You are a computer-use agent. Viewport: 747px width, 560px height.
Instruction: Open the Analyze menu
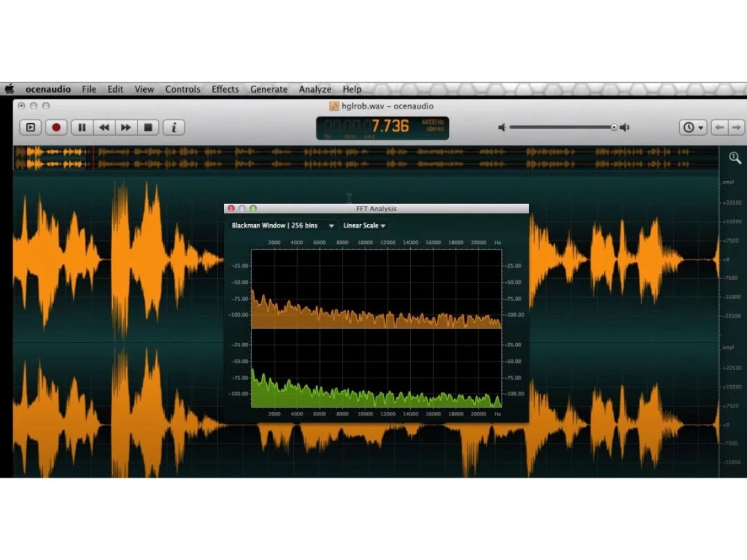(x=315, y=89)
